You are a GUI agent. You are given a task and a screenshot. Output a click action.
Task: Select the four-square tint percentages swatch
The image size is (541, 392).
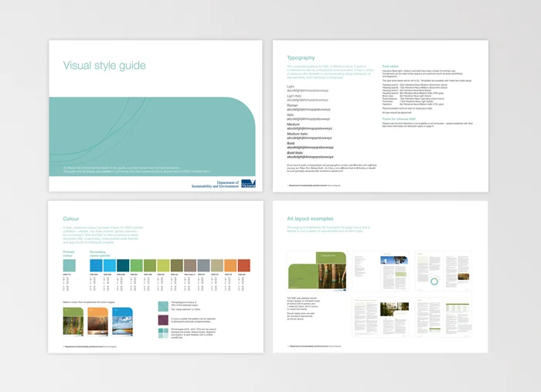[x=163, y=333]
